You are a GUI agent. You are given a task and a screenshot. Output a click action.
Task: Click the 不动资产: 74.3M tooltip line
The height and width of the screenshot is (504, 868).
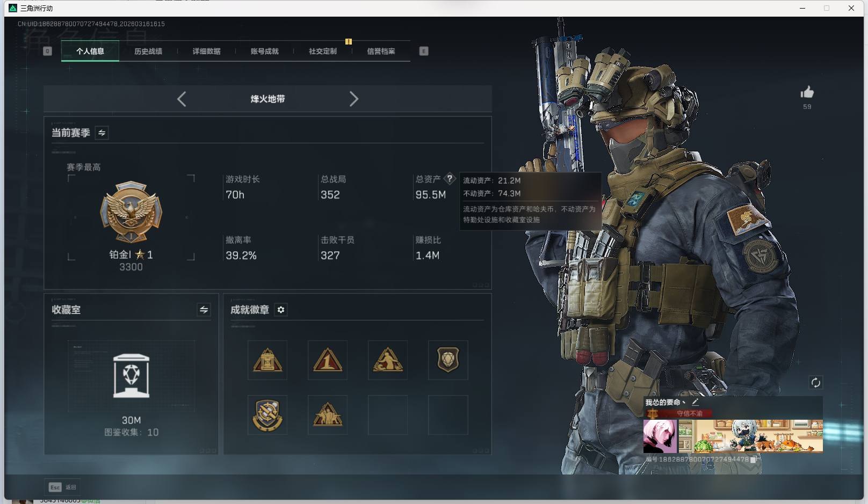492,194
